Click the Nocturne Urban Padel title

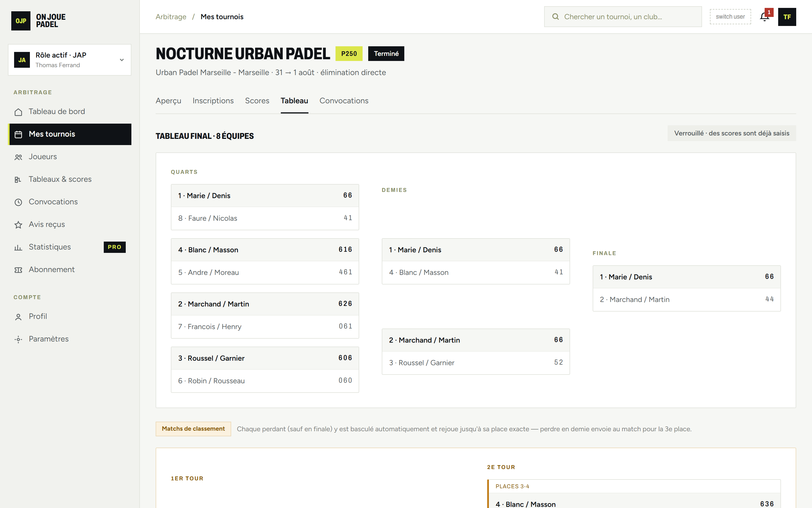pyautogui.click(x=243, y=54)
